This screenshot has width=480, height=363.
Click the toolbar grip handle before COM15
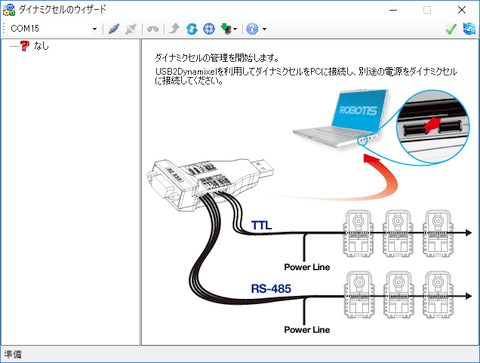tap(4, 29)
